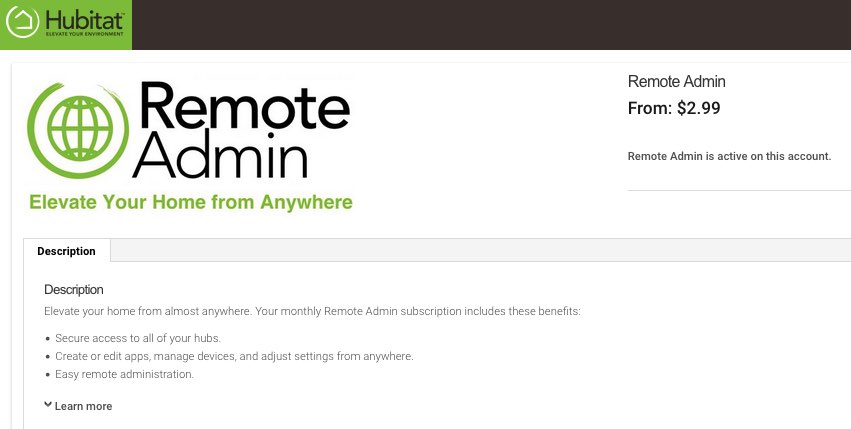Screen dimensions: 851x429
Task: Click the large Remote Admin banner image
Action: (x=190, y=146)
